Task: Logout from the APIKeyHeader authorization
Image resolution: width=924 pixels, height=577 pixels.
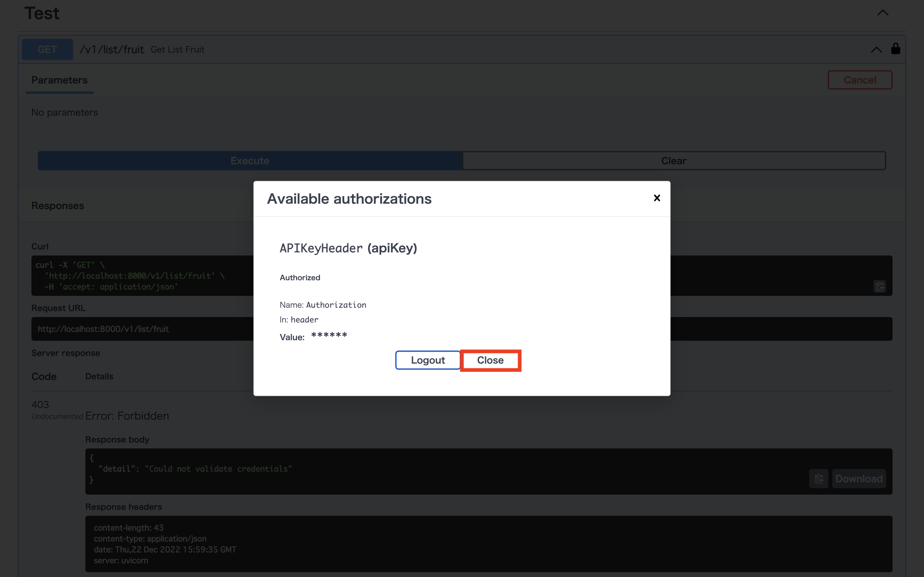Action: (x=427, y=360)
